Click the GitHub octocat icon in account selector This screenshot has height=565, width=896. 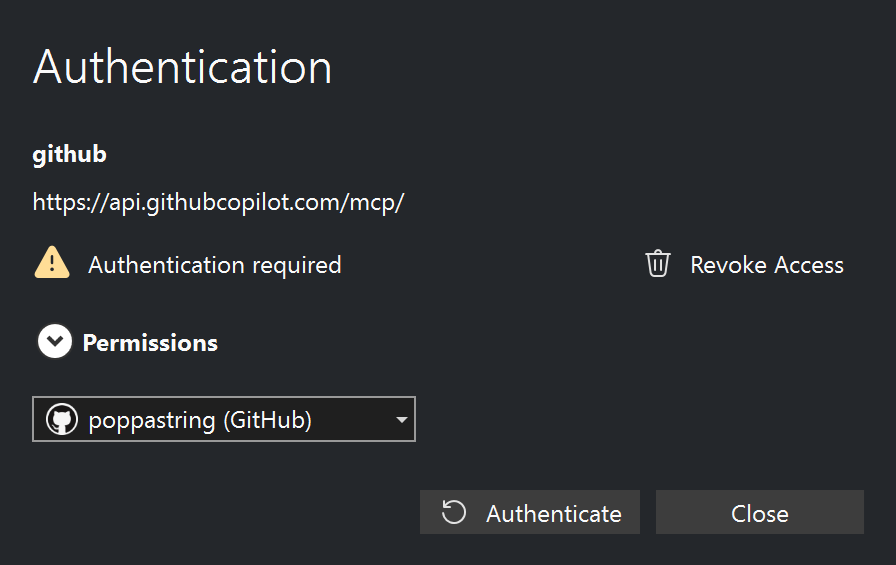pyautogui.click(x=62, y=420)
